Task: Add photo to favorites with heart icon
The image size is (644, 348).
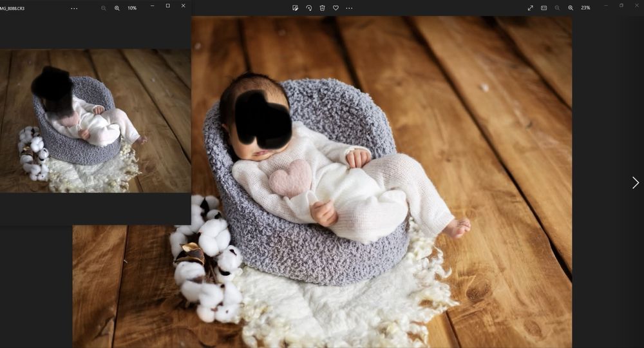Action: pyautogui.click(x=336, y=8)
